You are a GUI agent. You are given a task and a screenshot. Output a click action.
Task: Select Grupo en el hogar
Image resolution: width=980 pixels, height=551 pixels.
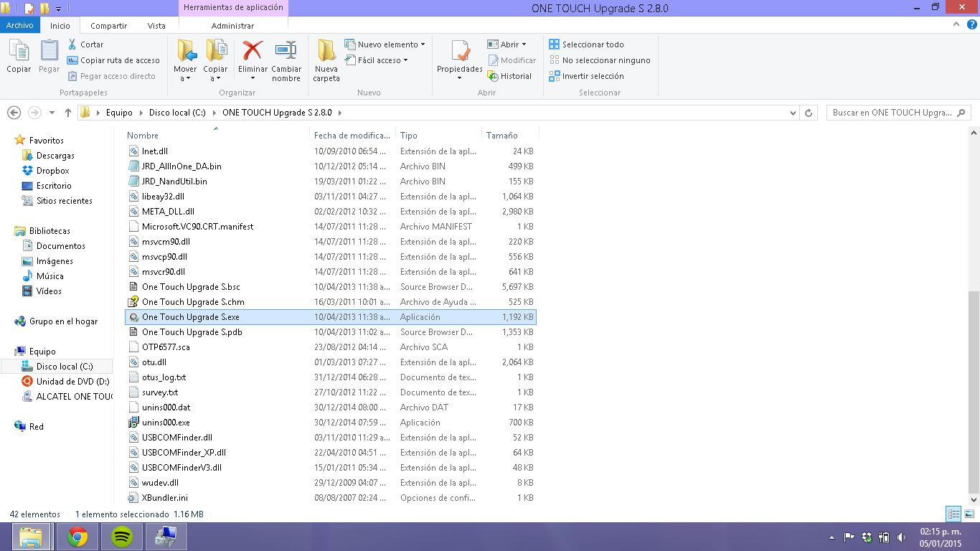pyautogui.click(x=63, y=321)
